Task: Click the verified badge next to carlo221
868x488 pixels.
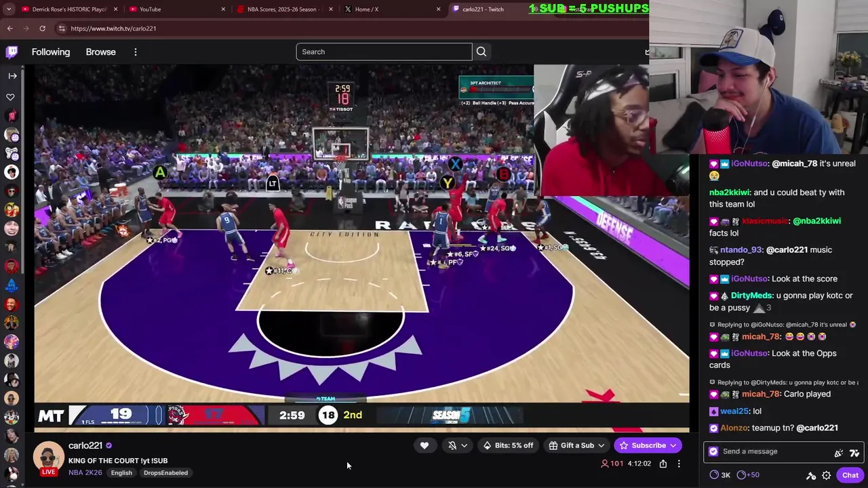Action: (108, 445)
